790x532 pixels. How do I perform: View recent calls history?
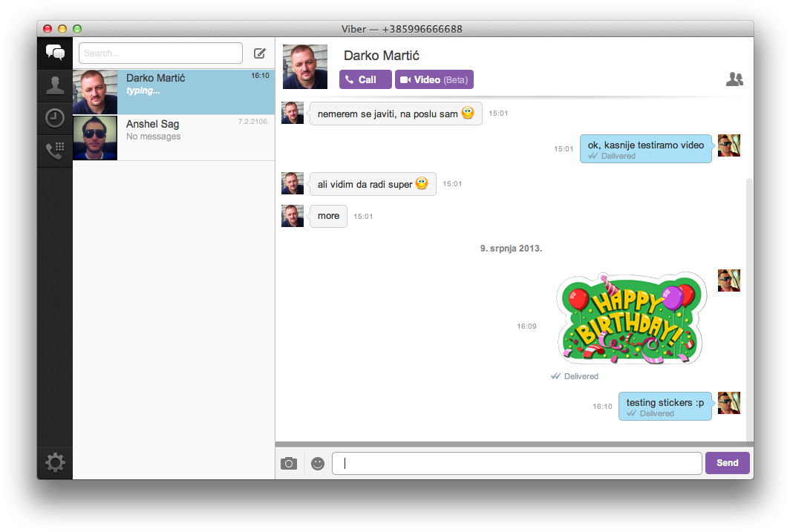55,118
